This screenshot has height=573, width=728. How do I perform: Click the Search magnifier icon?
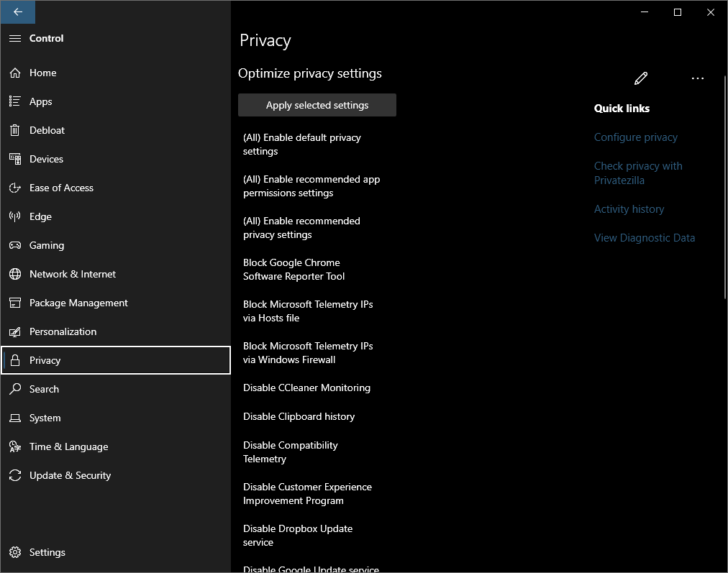(15, 389)
